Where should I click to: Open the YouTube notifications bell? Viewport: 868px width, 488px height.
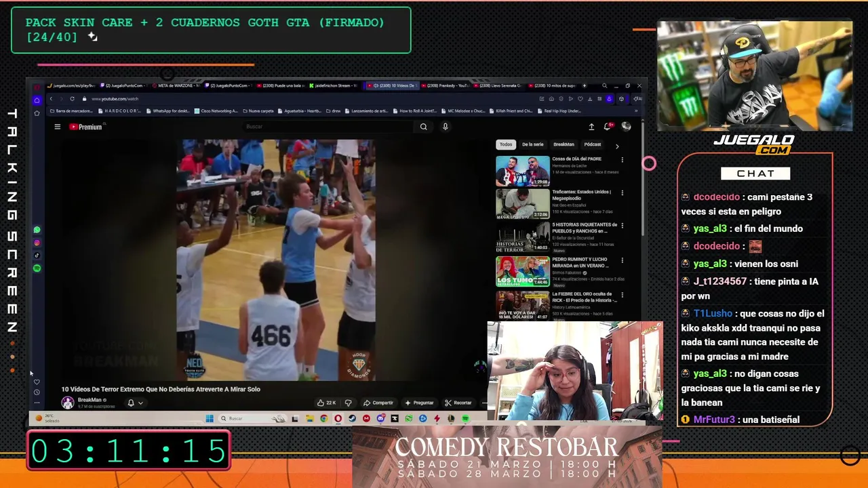click(608, 127)
